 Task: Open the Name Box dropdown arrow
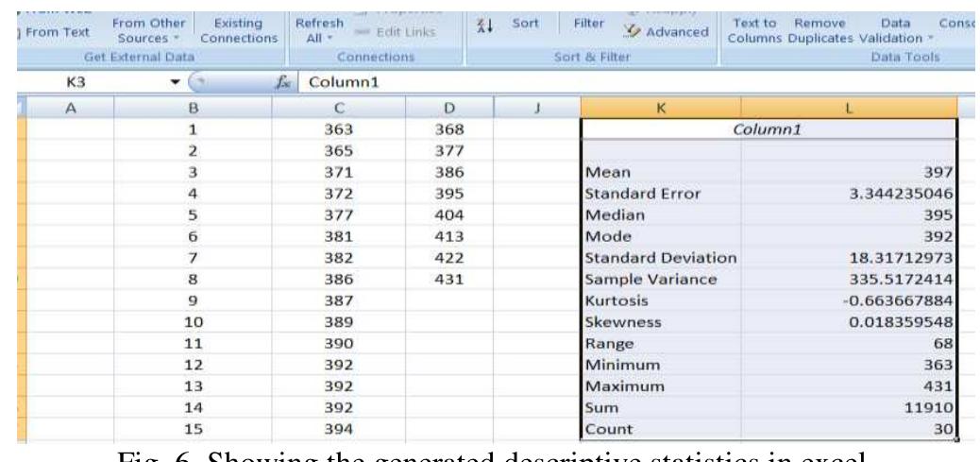(176, 82)
